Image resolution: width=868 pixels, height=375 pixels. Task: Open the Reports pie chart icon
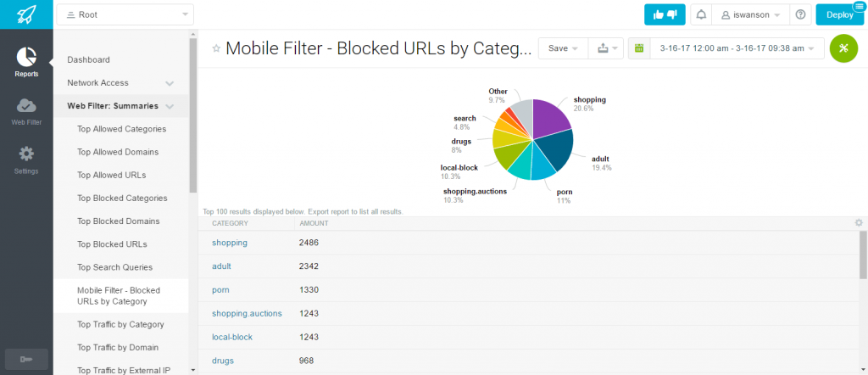[x=26, y=56]
